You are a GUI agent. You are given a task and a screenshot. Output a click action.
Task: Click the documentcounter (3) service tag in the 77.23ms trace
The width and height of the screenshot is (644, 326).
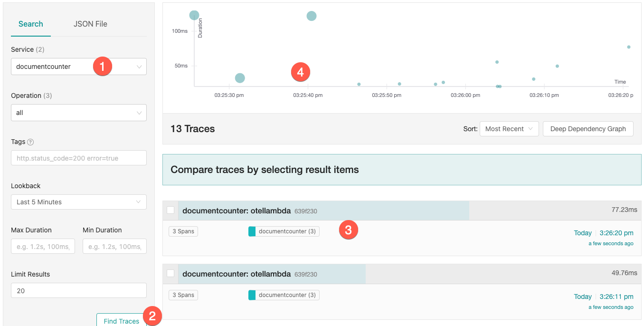pos(284,231)
